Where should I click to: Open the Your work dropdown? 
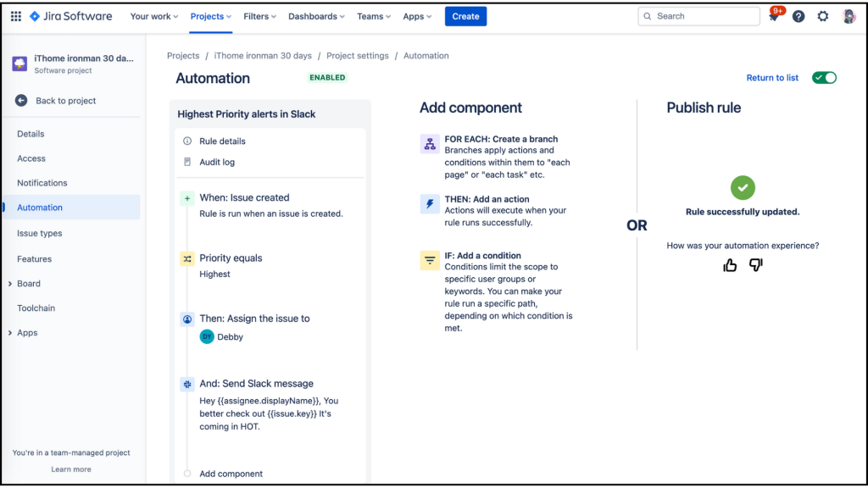pyautogui.click(x=154, y=17)
